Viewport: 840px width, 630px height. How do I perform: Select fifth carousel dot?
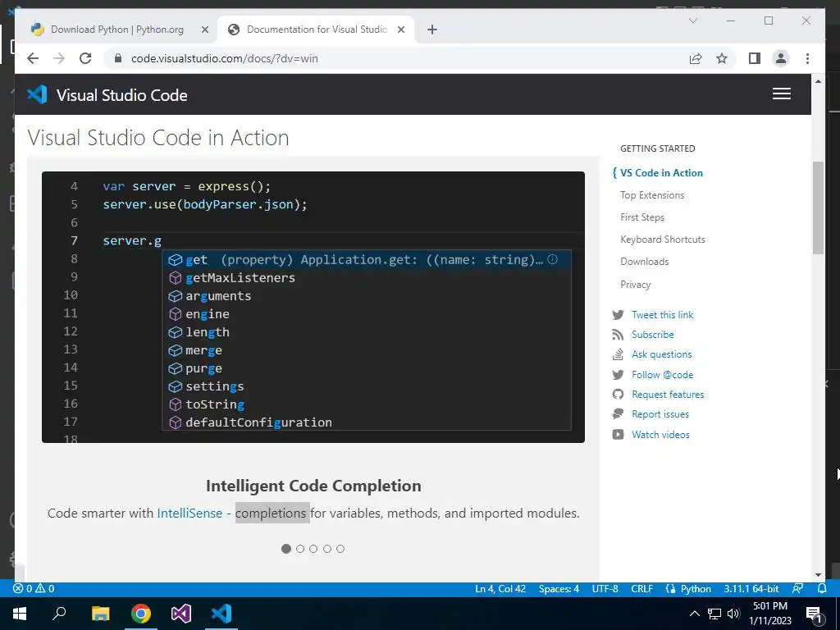(x=340, y=549)
